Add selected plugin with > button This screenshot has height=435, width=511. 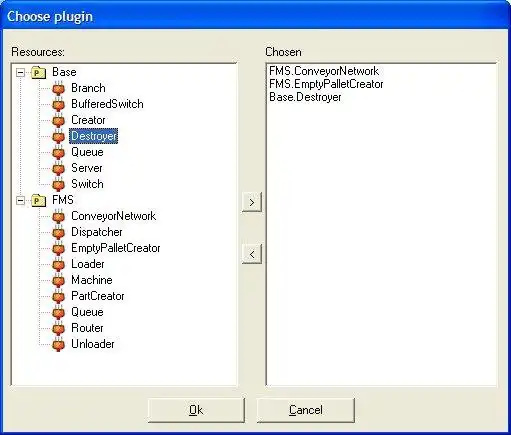click(x=252, y=202)
